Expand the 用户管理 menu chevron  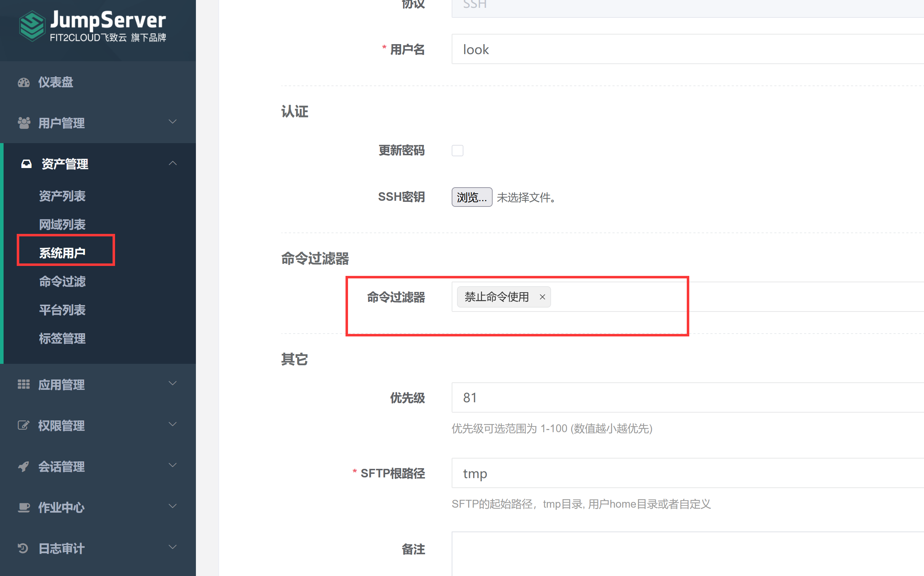[173, 122]
